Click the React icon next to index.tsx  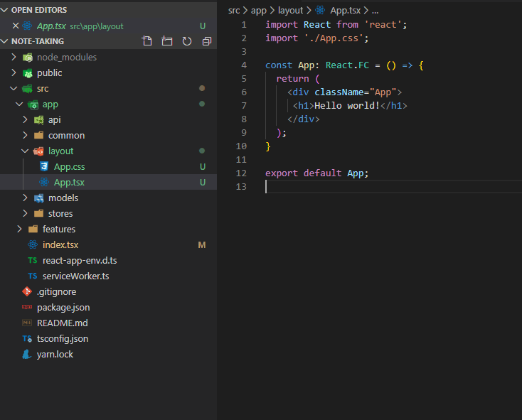click(x=33, y=244)
